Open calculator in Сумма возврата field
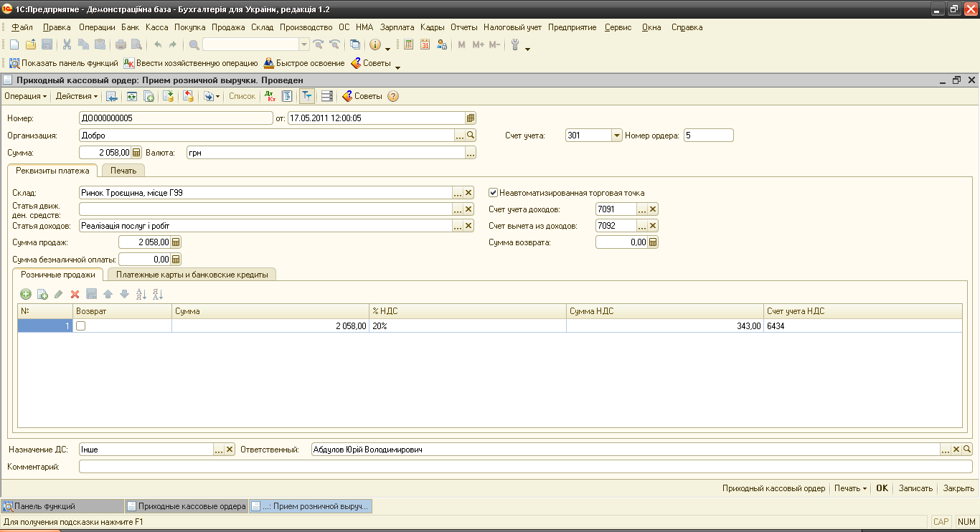 [653, 242]
